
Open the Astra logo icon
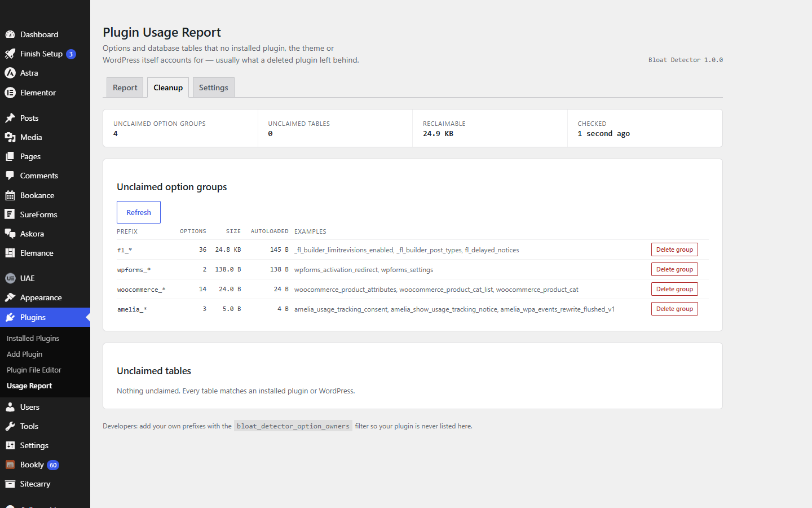[10, 73]
